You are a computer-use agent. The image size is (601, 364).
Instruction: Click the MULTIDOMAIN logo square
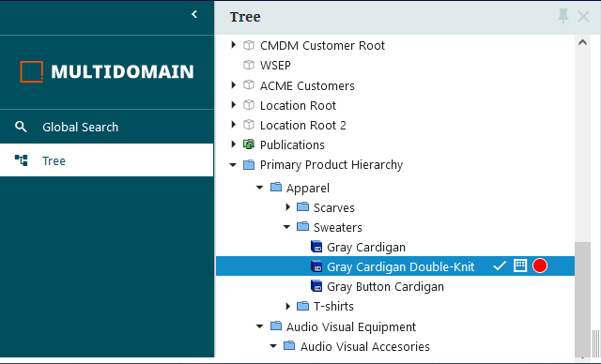(x=31, y=71)
